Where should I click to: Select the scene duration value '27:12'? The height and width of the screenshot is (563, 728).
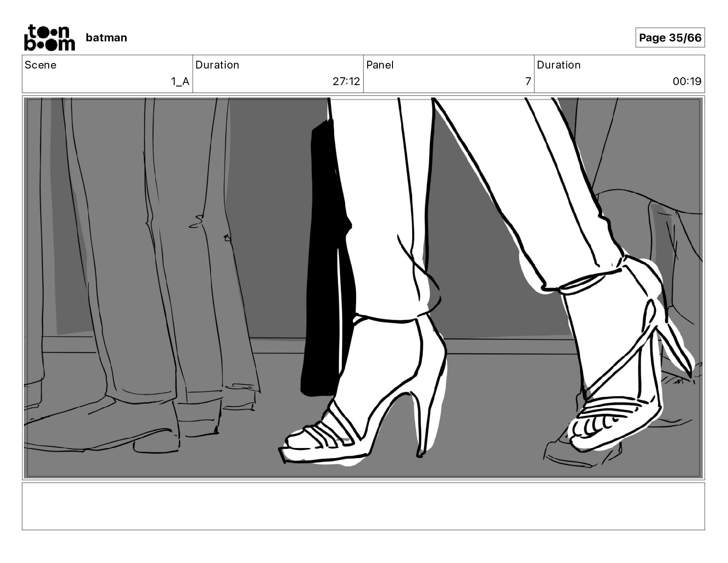347,81
